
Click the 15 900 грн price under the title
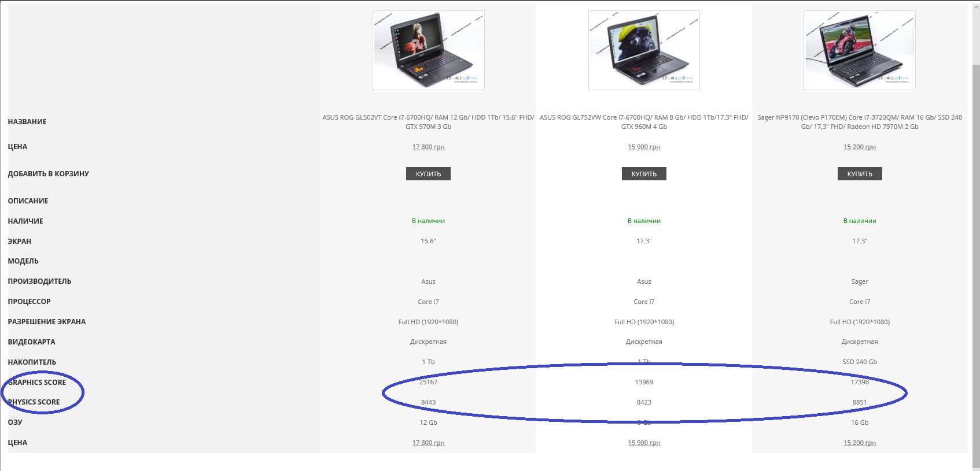coord(644,147)
